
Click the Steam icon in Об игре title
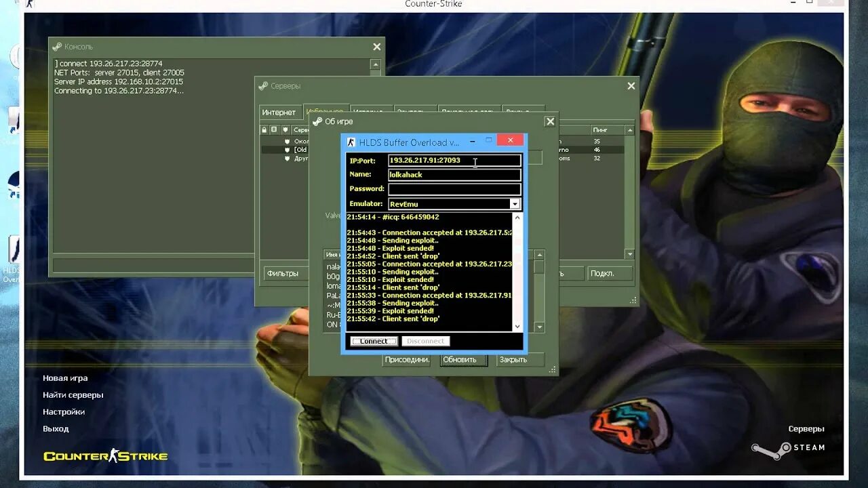[x=317, y=121]
